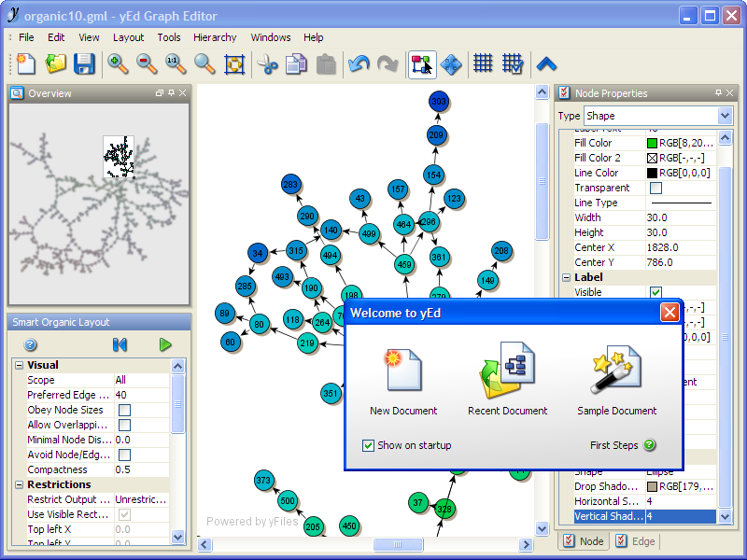Viewport: 747px width, 560px height.
Task: Enable Avoid Node/Edge overlaps checkbox
Action: [124, 455]
